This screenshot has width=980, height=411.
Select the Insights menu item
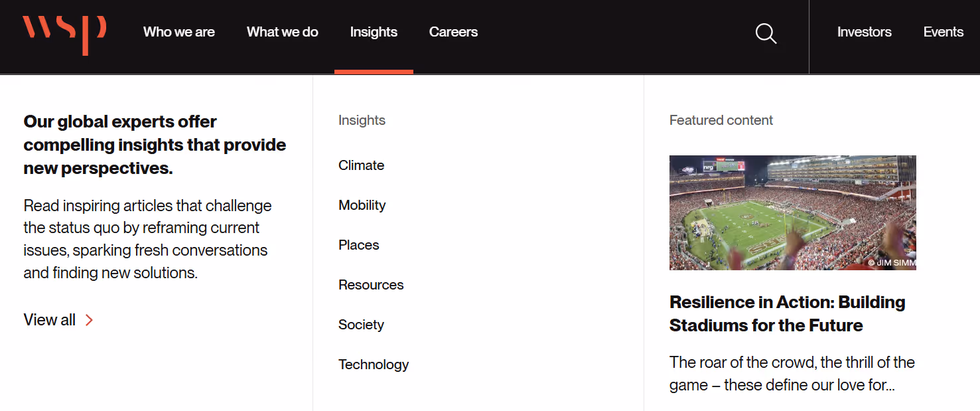[x=374, y=31]
